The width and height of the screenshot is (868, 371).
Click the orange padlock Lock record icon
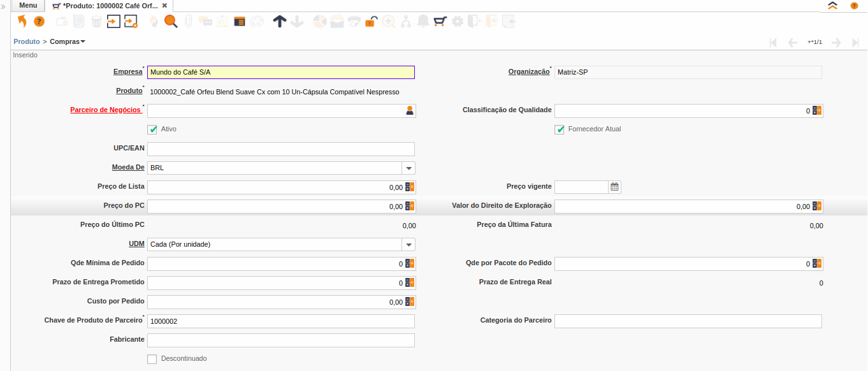[371, 21]
